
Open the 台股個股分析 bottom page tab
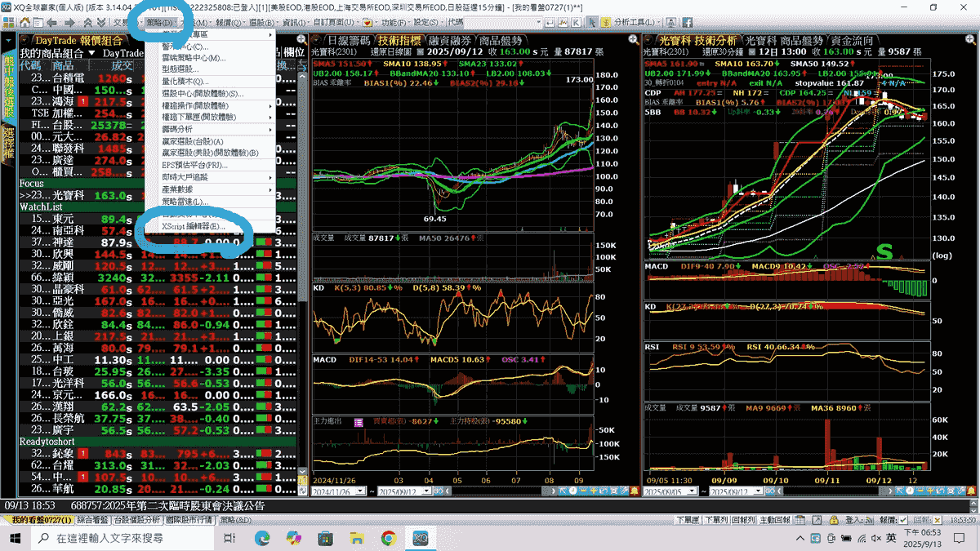[x=136, y=520]
